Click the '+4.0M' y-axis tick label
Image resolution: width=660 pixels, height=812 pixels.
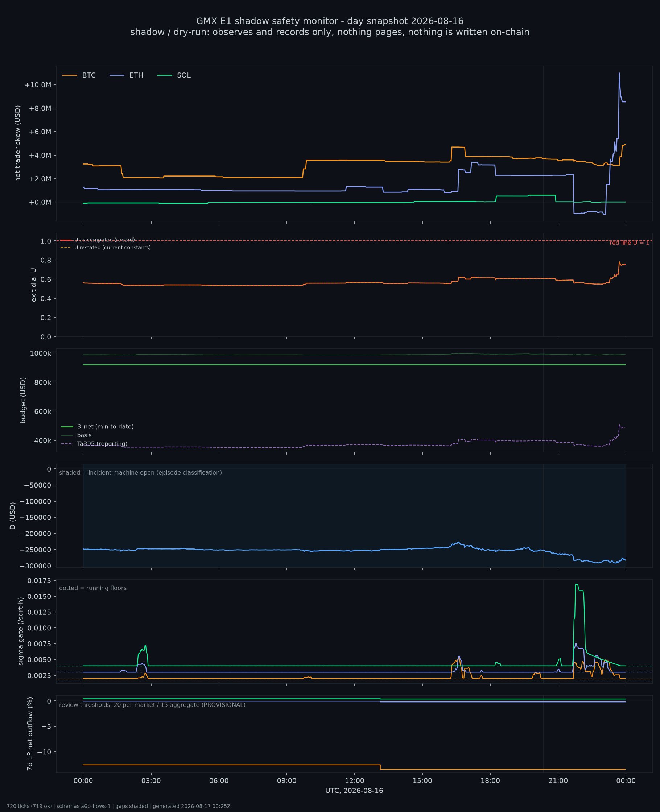[40, 155]
